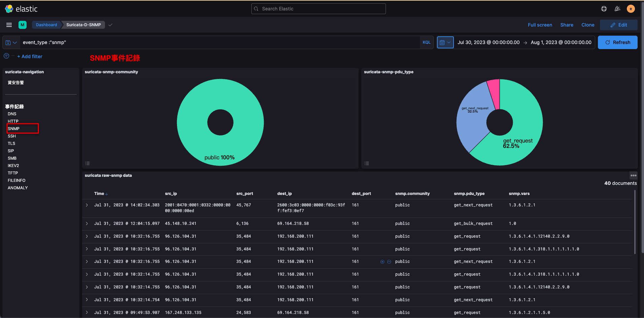
Task: Toggle legend on community pie chart
Action: (87, 163)
